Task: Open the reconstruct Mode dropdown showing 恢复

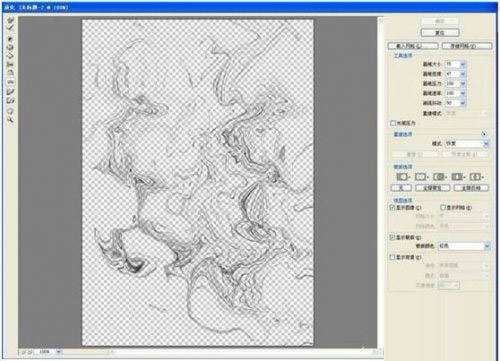Action: pyautogui.click(x=467, y=144)
